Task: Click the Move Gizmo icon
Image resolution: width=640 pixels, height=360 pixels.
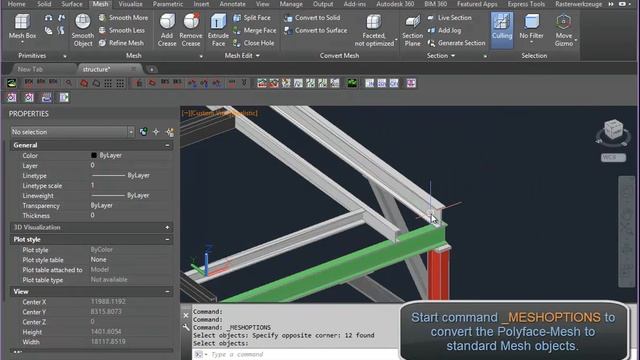Action: coord(563,22)
